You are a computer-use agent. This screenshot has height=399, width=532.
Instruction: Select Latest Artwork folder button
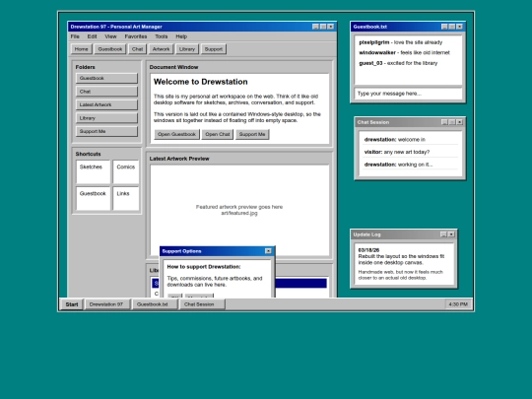pos(106,104)
